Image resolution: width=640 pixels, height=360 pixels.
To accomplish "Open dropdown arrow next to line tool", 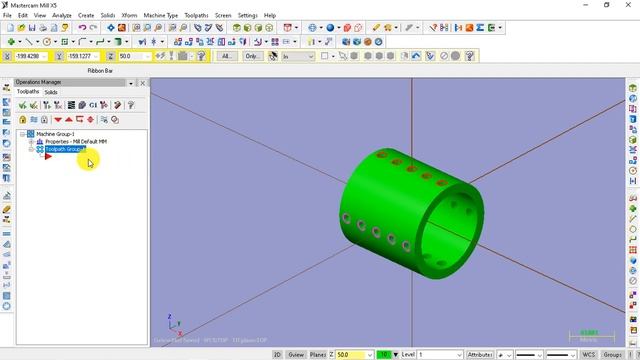I will coord(37,42).
